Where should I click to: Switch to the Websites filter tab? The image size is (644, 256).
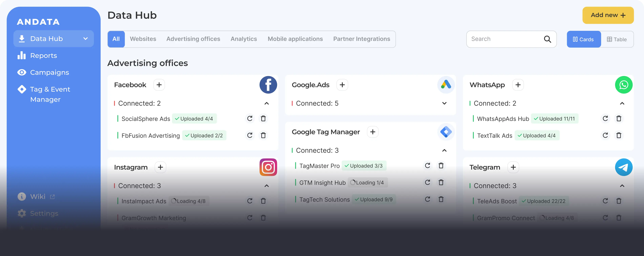(143, 39)
